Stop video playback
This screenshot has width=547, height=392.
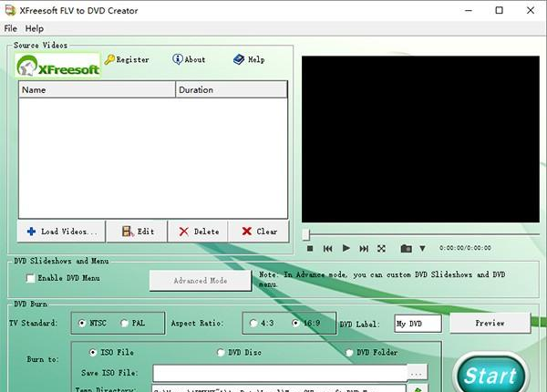pyautogui.click(x=310, y=248)
